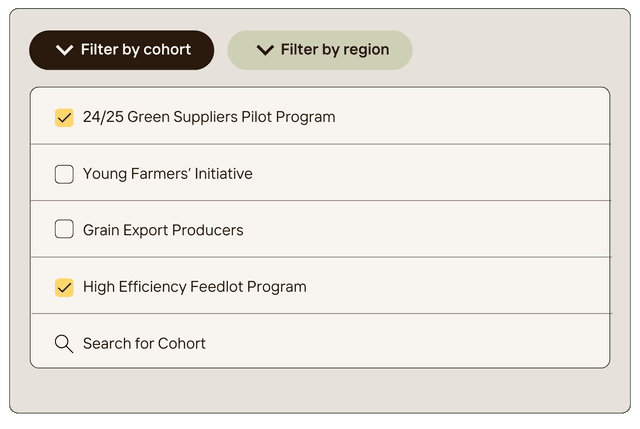Image resolution: width=640 pixels, height=429 pixels.
Task: Enable the Young Farmers' Initiative checkbox
Action: click(64, 174)
